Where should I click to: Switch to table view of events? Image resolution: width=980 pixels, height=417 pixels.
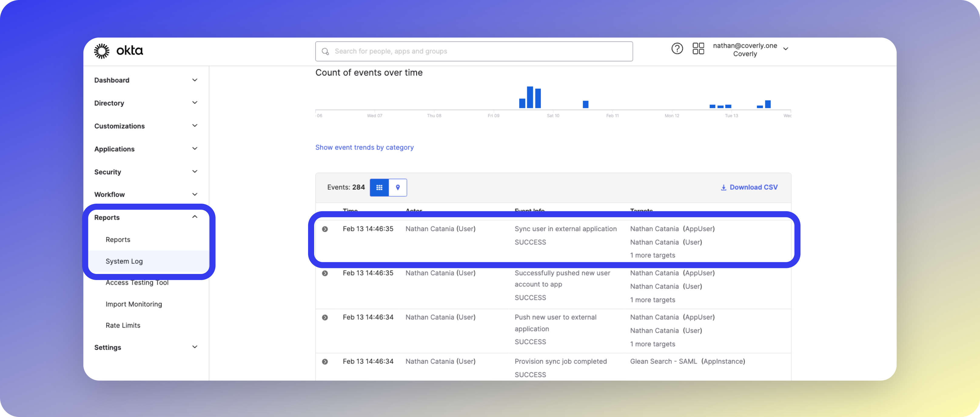tap(379, 187)
